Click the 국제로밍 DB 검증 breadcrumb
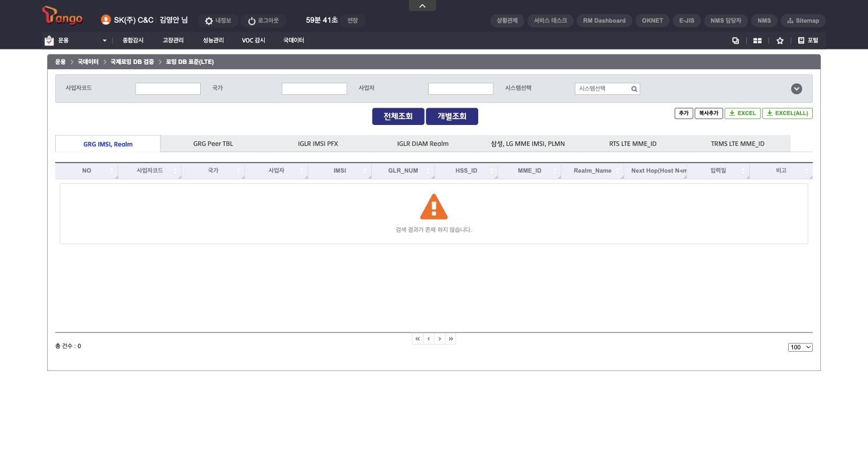 click(132, 62)
